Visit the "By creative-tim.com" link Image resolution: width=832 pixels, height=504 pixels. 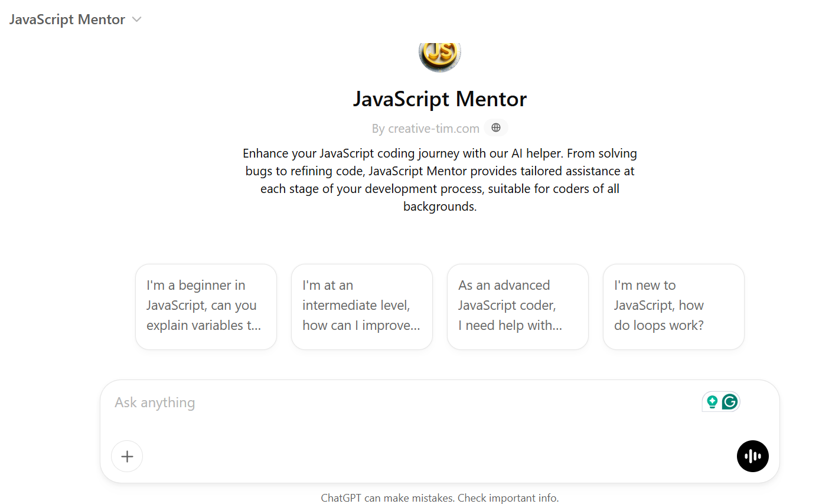tap(426, 128)
